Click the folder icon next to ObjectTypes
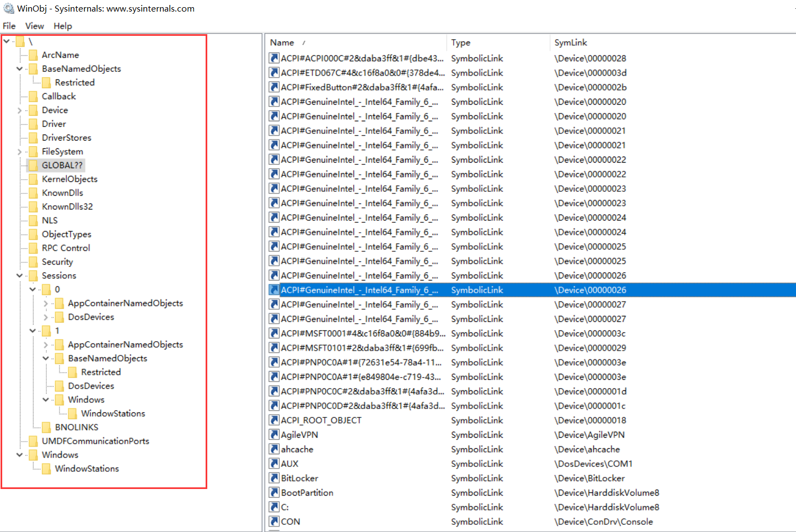 tap(33, 234)
